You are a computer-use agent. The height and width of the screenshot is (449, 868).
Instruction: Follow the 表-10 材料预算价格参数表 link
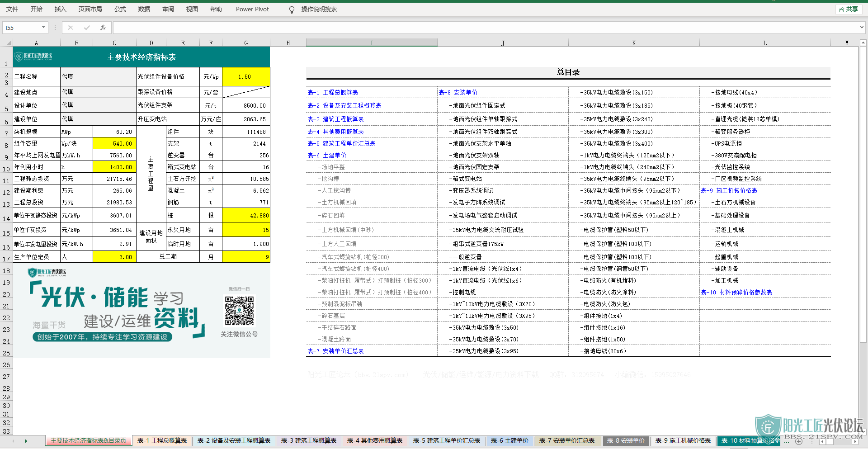click(736, 292)
